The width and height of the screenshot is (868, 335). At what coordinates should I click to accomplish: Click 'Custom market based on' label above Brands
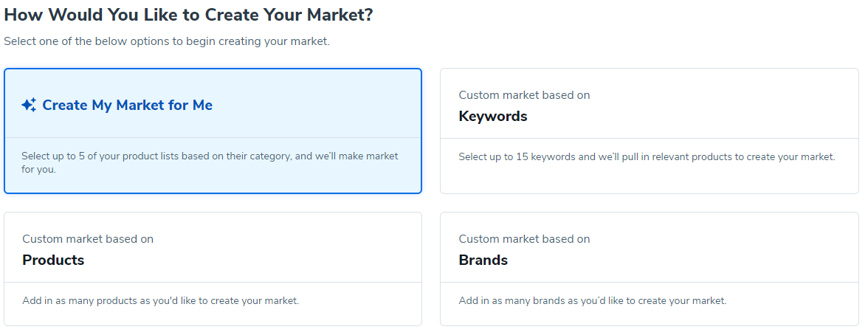click(x=524, y=239)
